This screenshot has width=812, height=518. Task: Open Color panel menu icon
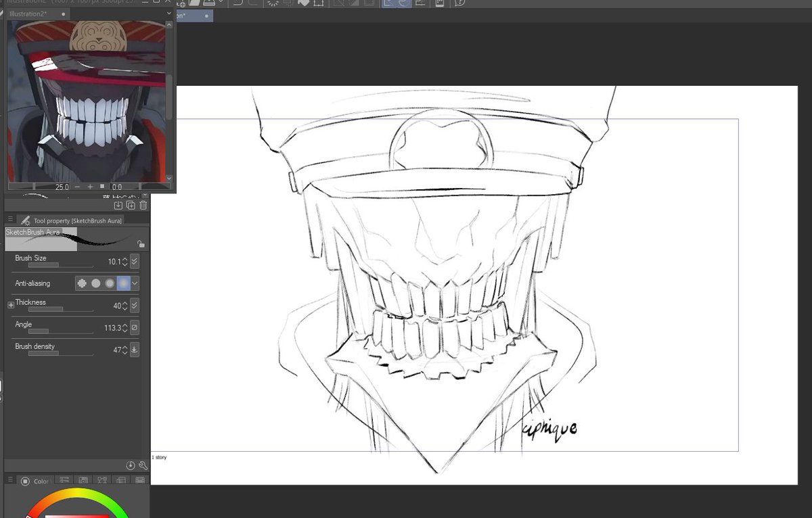pyautogui.click(x=10, y=479)
